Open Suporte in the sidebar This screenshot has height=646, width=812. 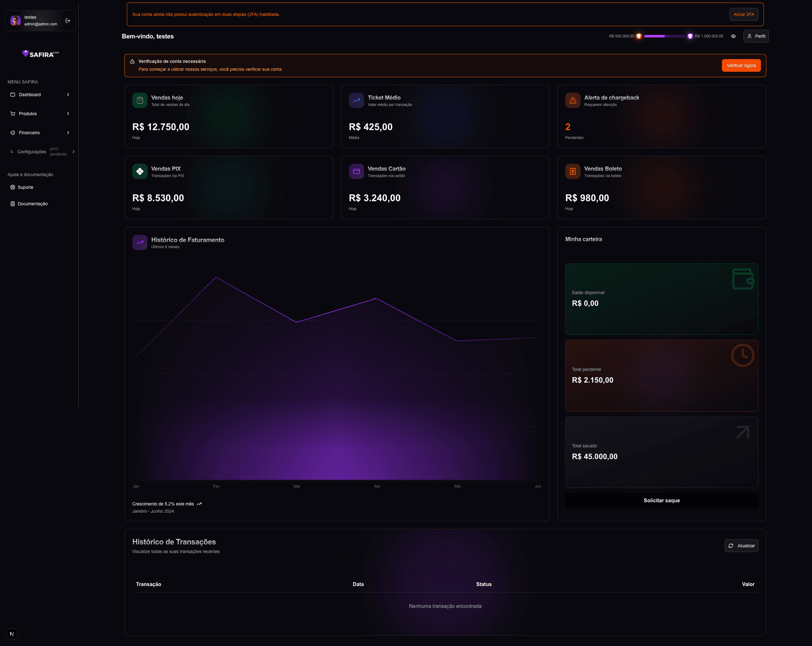click(x=25, y=187)
